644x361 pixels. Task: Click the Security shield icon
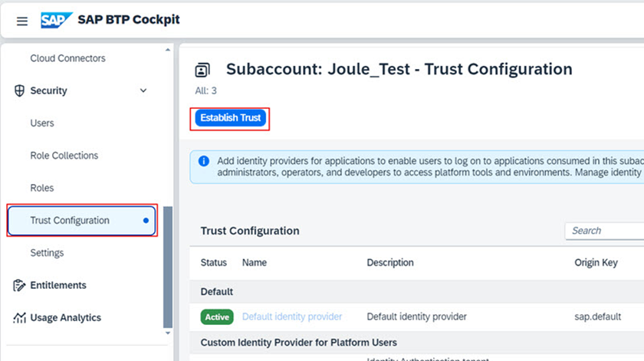20,90
